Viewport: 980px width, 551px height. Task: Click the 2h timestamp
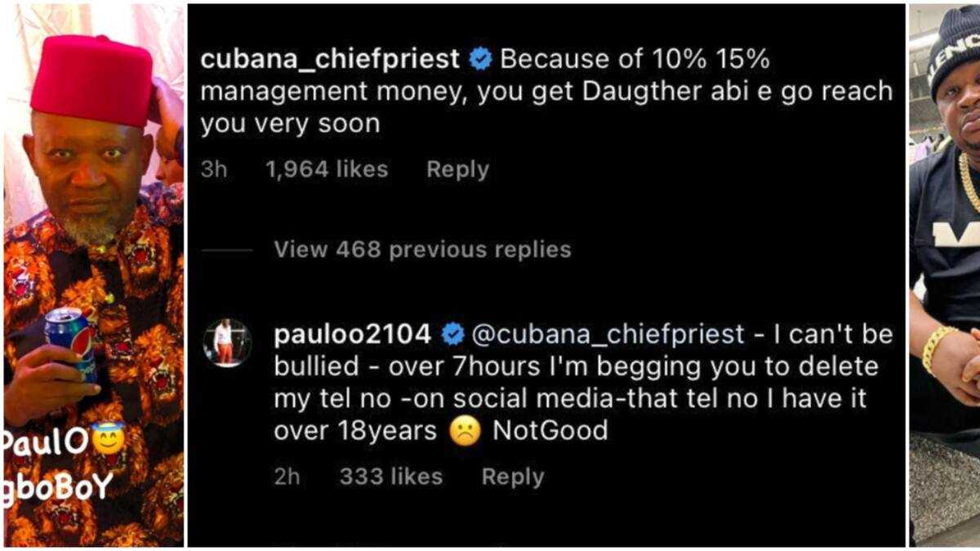click(287, 477)
